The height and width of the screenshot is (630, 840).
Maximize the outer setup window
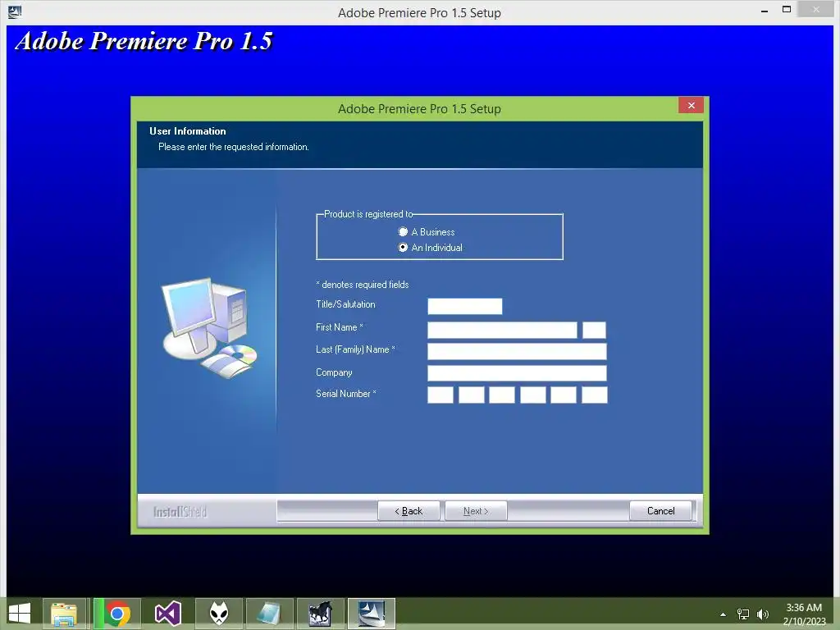click(787, 9)
